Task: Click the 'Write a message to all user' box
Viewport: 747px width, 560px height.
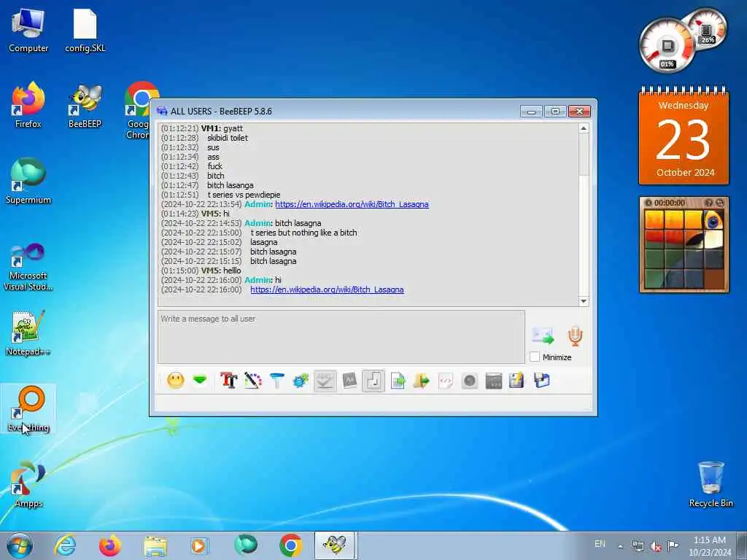Action: click(341, 337)
